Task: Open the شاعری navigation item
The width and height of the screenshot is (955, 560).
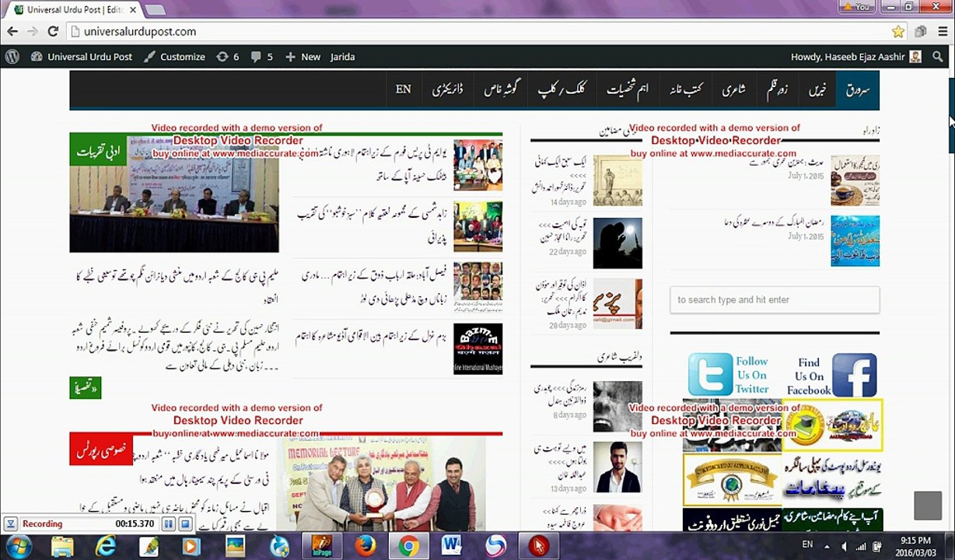Action: [733, 89]
